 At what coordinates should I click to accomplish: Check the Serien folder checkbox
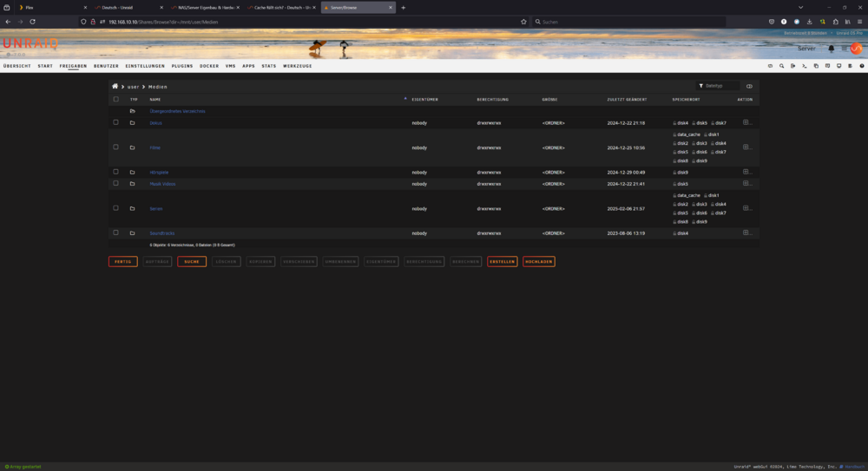115,208
